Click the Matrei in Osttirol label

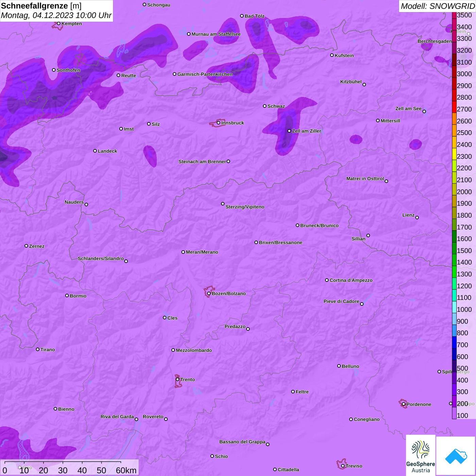[x=365, y=178]
